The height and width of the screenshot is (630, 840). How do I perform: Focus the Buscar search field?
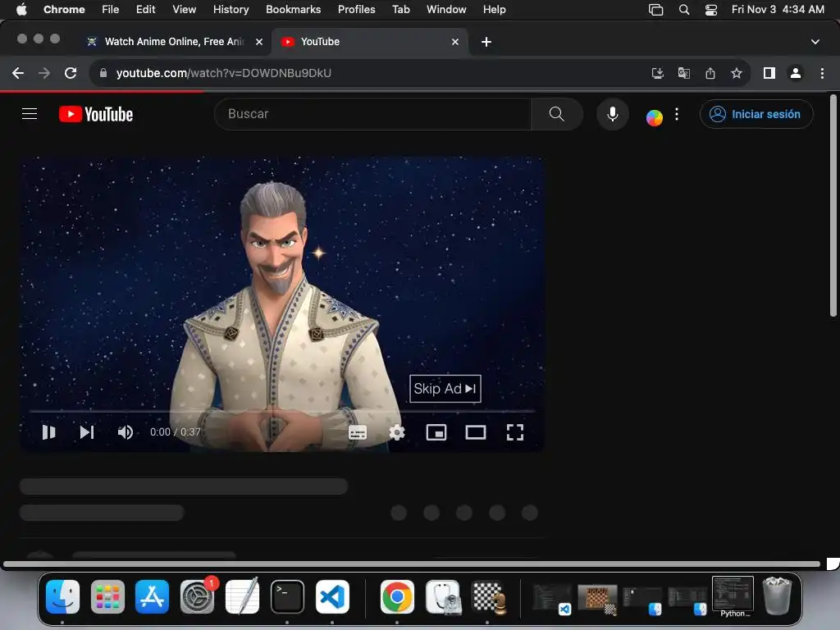373,114
